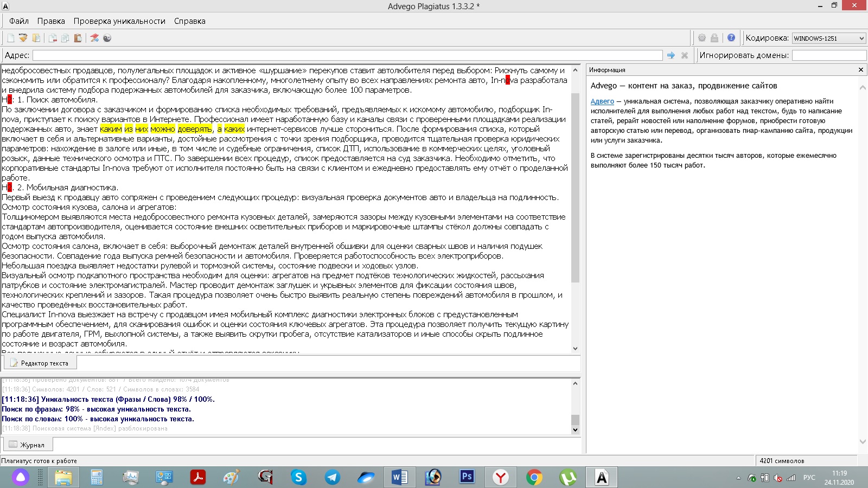Click the copy text toolbar icon
This screenshot has height=488, width=868.
[x=65, y=38]
